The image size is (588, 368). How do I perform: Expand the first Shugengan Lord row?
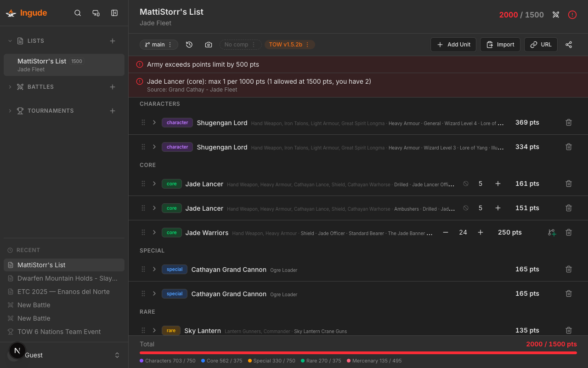(x=154, y=122)
